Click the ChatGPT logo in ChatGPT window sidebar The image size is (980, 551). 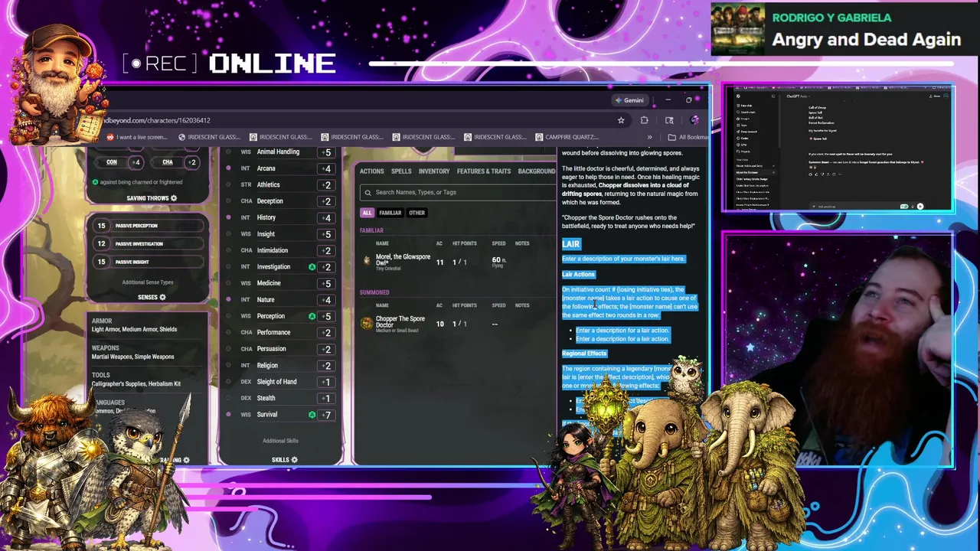(738, 96)
